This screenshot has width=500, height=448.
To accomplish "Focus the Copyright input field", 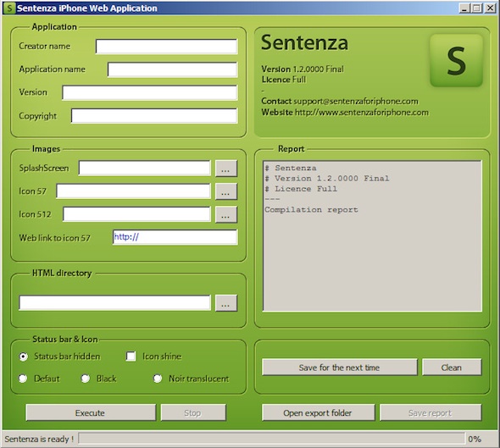I will point(154,116).
